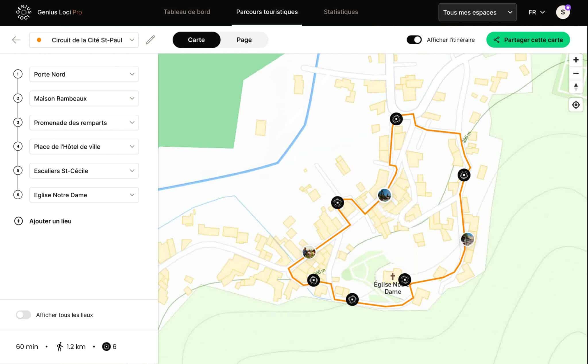Click Partager cette carte button

point(528,40)
